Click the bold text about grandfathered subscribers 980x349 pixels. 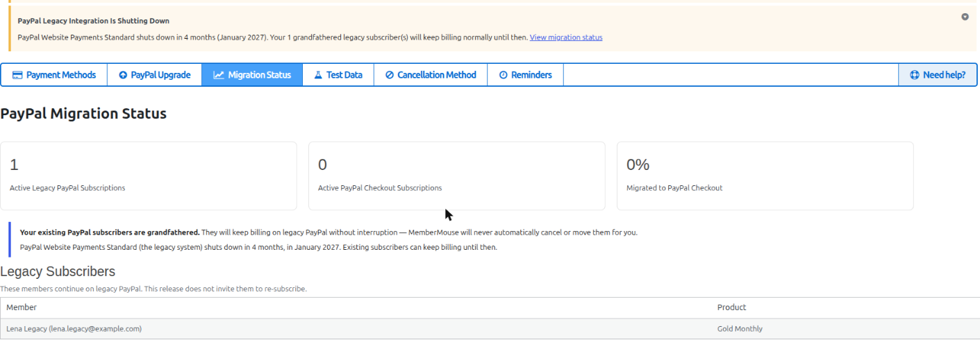110,232
